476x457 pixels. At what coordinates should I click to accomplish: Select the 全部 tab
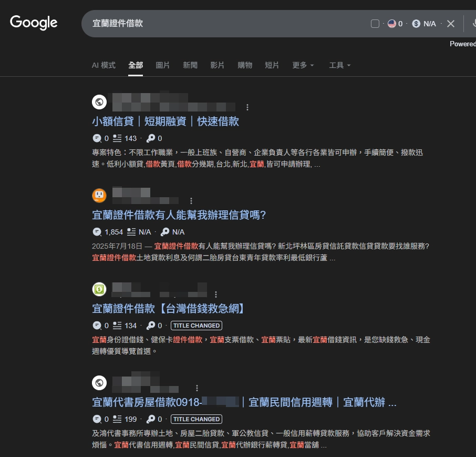[136, 65]
